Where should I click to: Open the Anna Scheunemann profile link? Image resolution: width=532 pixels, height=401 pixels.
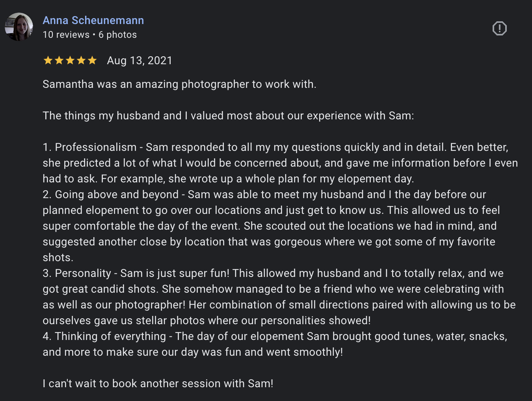point(93,20)
